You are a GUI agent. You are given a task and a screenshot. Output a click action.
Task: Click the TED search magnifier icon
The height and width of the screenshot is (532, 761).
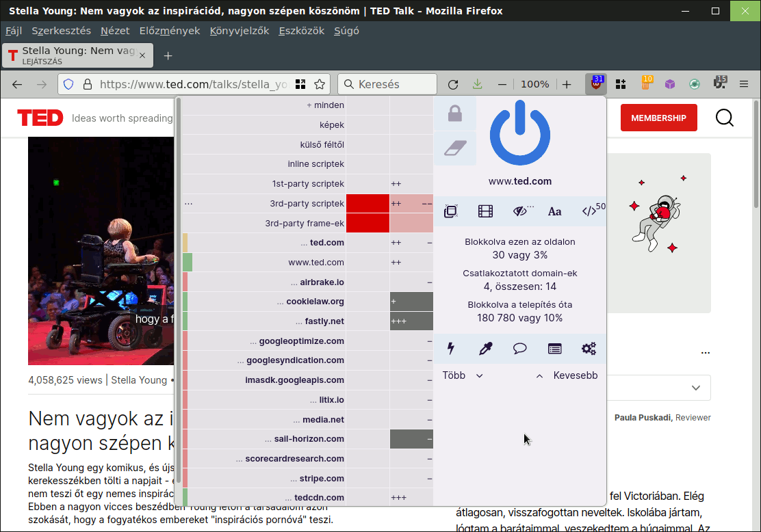click(725, 118)
